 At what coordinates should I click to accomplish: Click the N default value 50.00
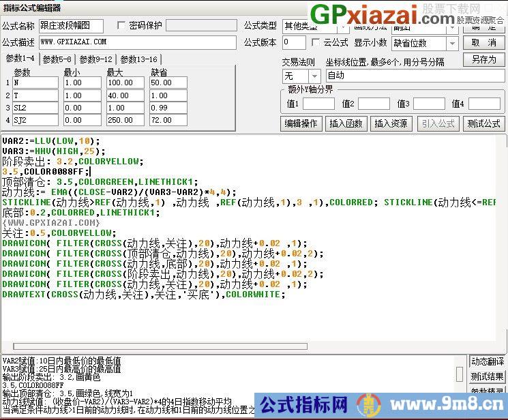[168, 82]
